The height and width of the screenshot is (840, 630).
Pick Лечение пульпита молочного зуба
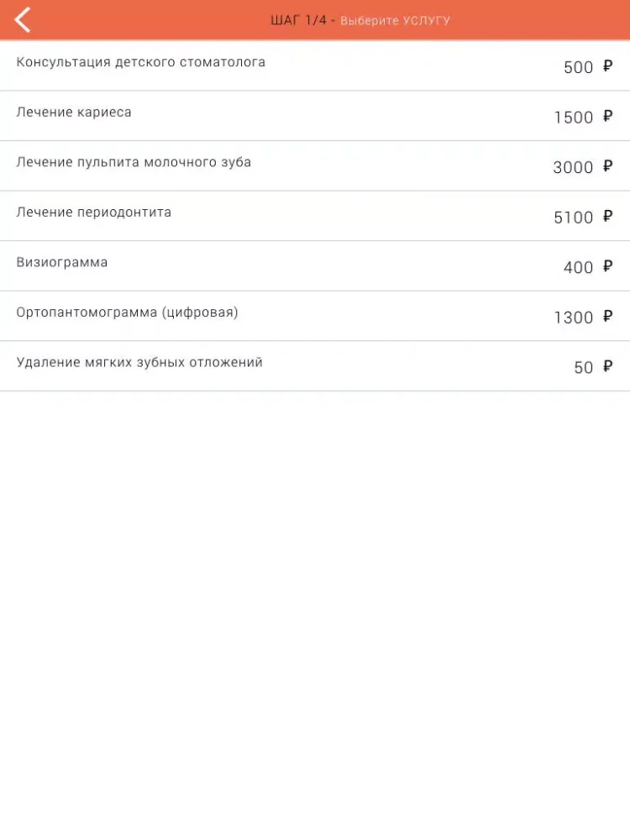click(x=315, y=166)
